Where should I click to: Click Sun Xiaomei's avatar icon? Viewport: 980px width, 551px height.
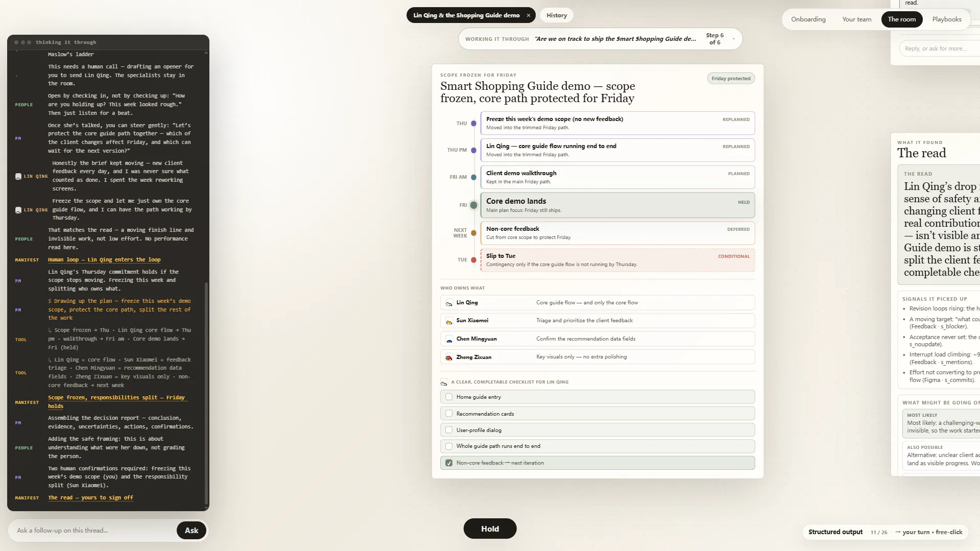coord(449,321)
